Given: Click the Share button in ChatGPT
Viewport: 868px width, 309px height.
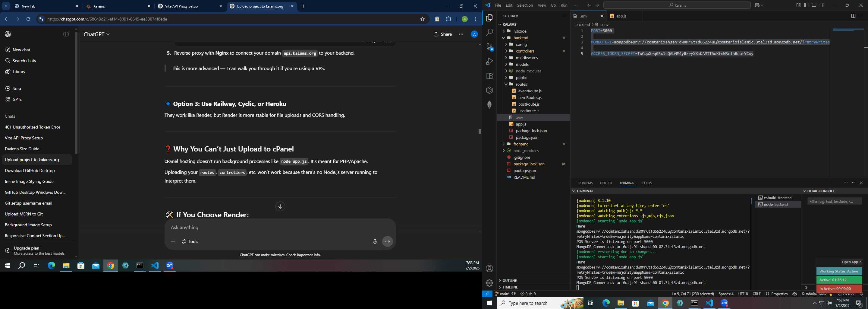Looking at the screenshot, I should click(x=443, y=34).
